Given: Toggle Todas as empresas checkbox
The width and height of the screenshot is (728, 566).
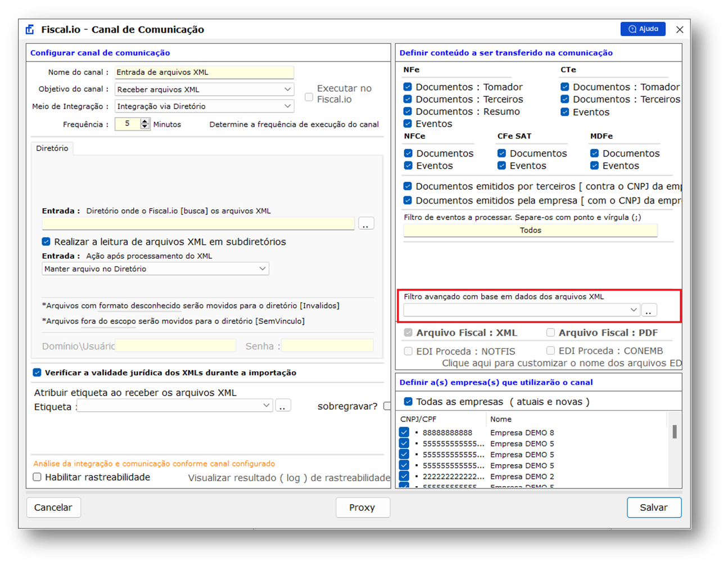Looking at the screenshot, I should tap(408, 401).
